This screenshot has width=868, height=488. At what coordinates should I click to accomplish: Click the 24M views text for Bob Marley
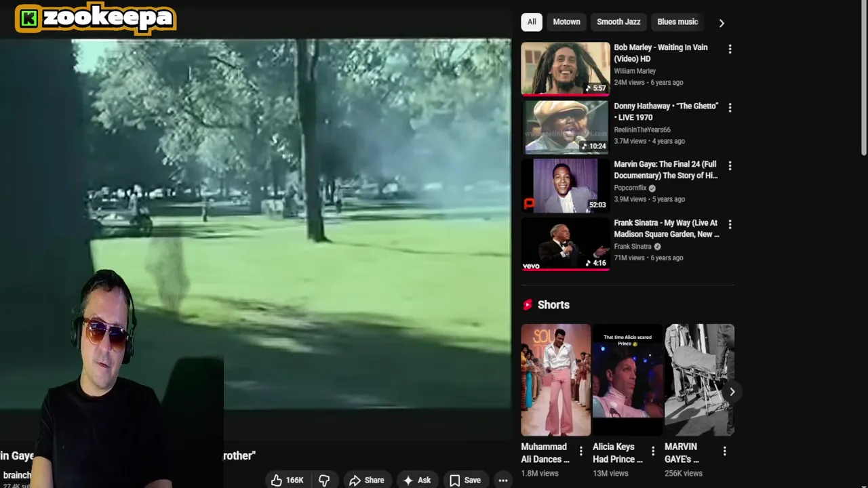(629, 82)
